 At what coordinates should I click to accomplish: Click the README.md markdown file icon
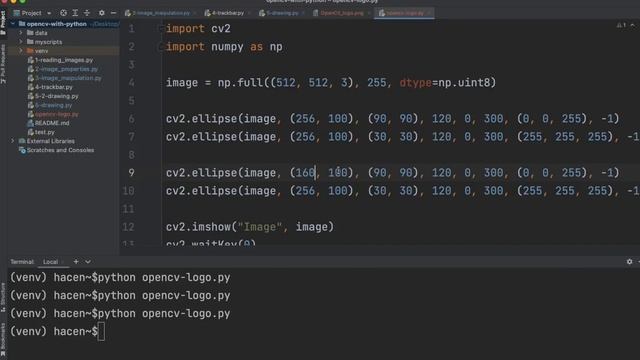coord(31,123)
